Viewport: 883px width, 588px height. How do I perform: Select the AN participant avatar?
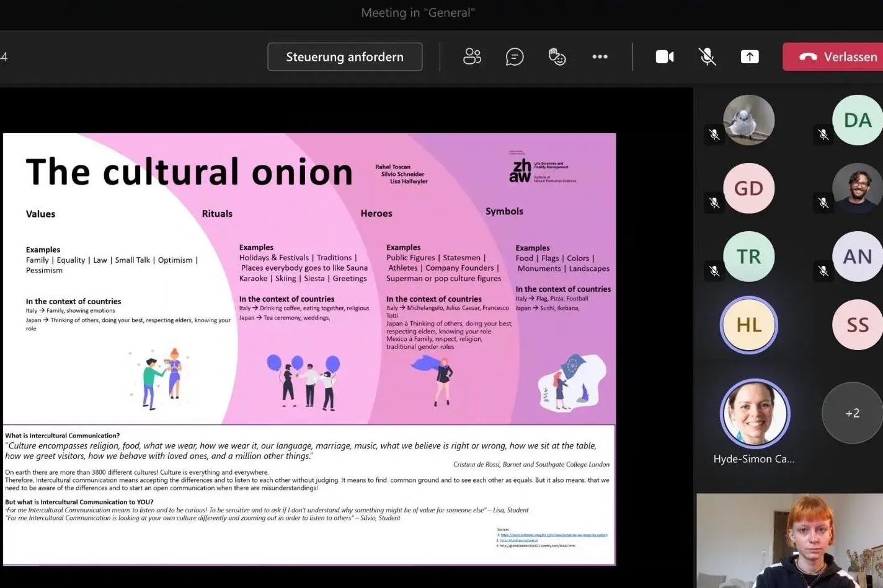pyautogui.click(x=858, y=257)
